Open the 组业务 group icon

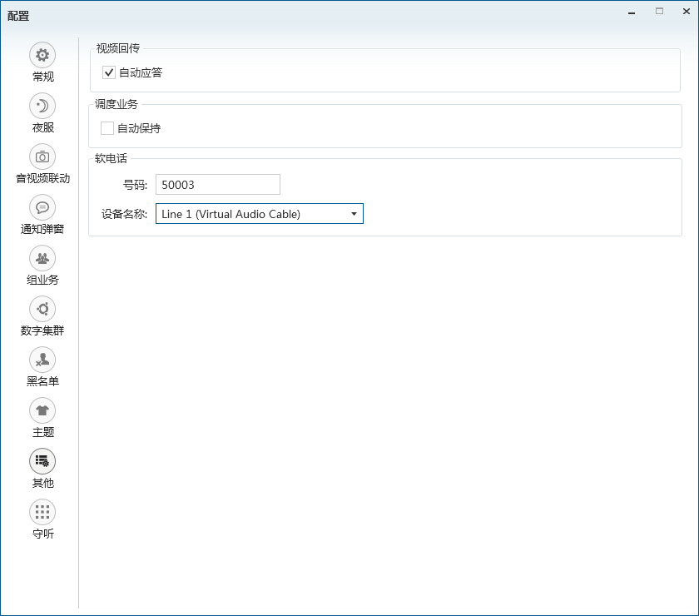(x=42, y=258)
